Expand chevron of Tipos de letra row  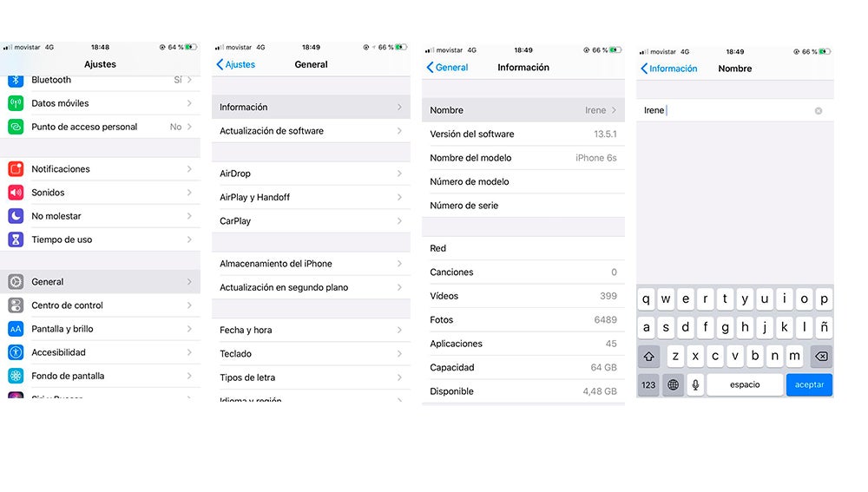(399, 377)
